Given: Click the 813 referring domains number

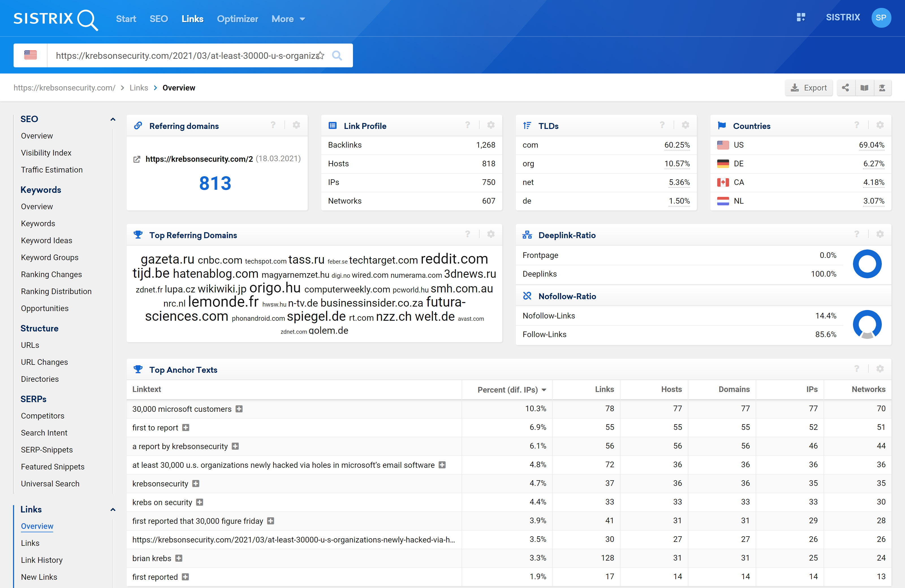Looking at the screenshot, I should click(x=215, y=183).
